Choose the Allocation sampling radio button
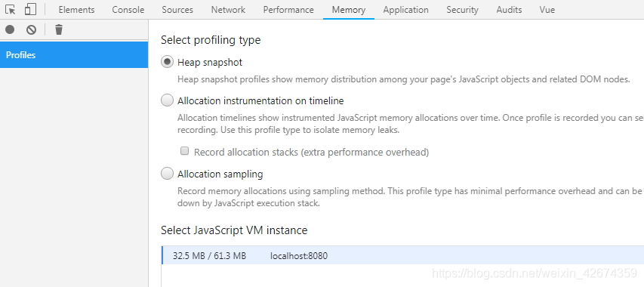 point(167,174)
